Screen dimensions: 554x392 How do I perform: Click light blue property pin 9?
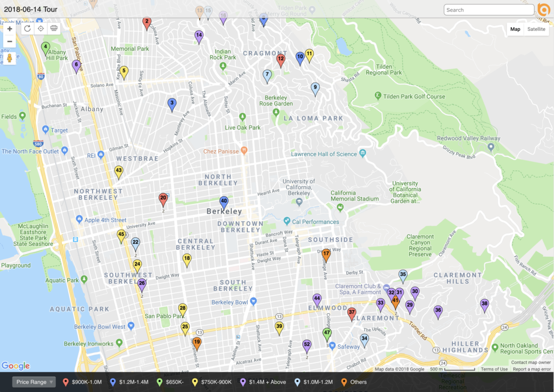point(315,89)
